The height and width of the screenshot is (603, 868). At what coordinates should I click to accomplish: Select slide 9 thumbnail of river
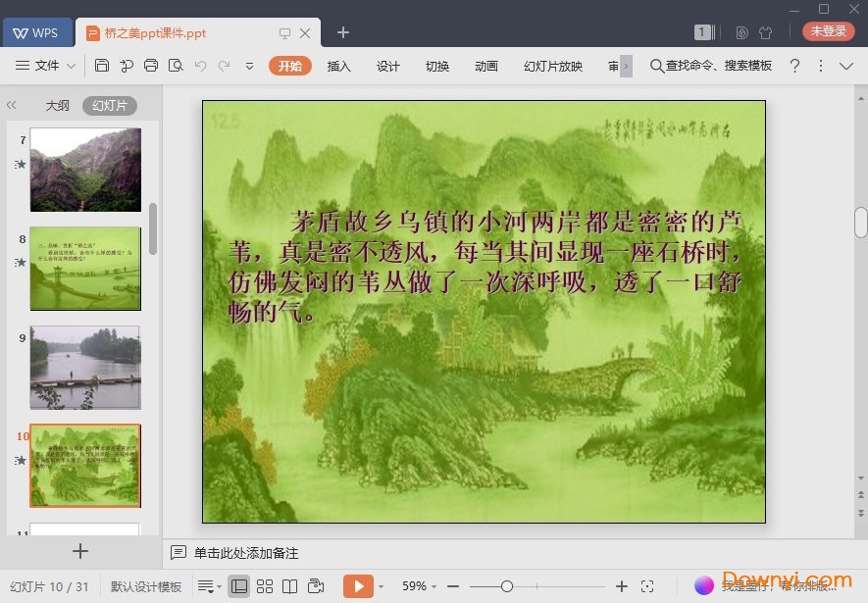click(x=85, y=367)
